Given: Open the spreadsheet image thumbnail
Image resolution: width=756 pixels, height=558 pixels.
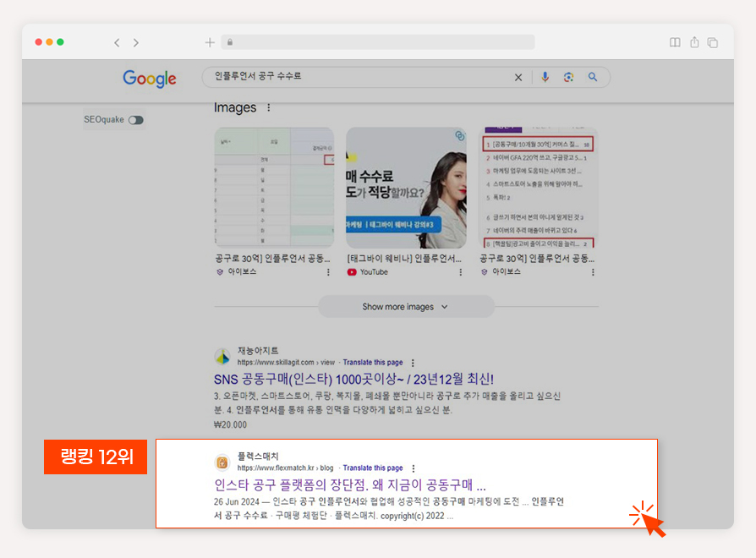Looking at the screenshot, I should 274,188.
